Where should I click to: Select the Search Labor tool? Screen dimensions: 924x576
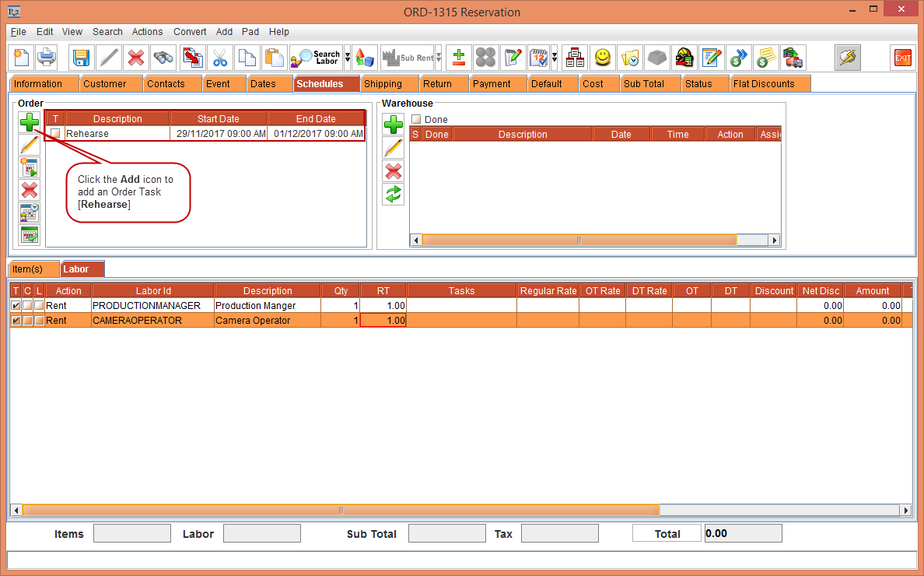pyautogui.click(x=314, y=57)
